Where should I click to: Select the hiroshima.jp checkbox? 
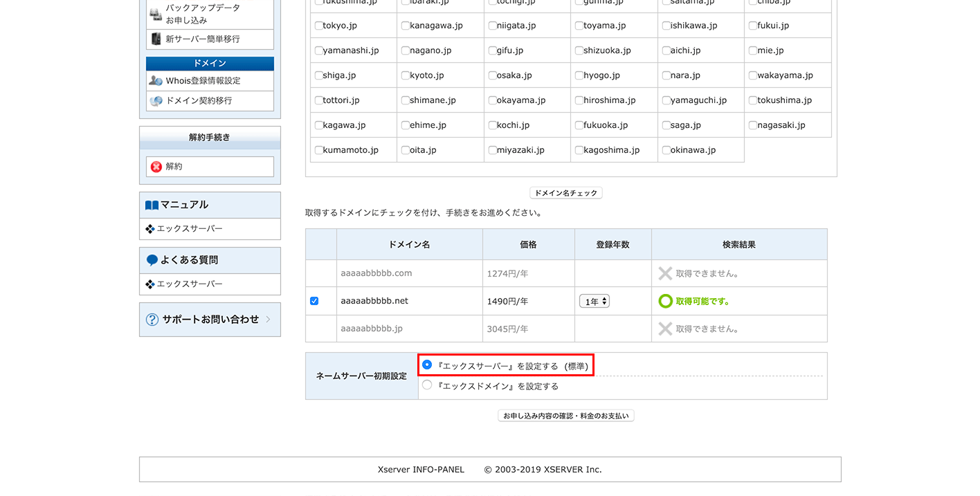pos(579,100)
